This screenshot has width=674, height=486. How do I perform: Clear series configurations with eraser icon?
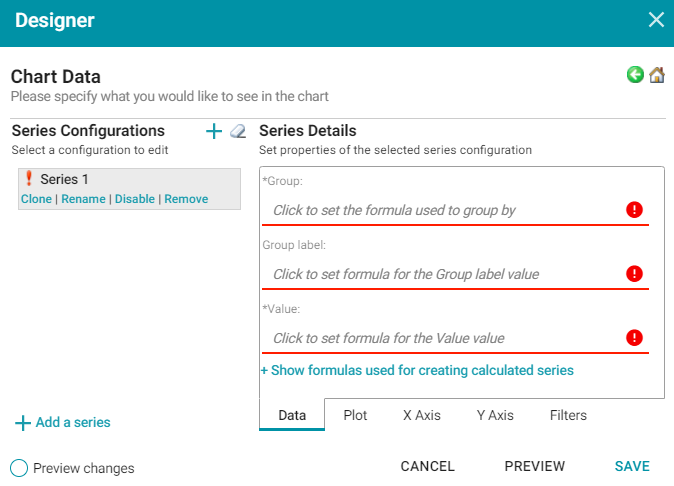tap(238, 131)
